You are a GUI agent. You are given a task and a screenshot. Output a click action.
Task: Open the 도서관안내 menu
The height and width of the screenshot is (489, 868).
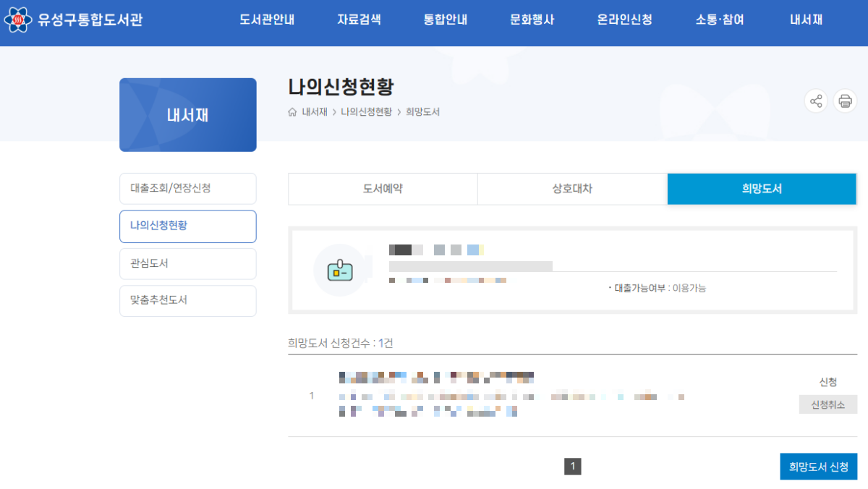coord(267,20)
